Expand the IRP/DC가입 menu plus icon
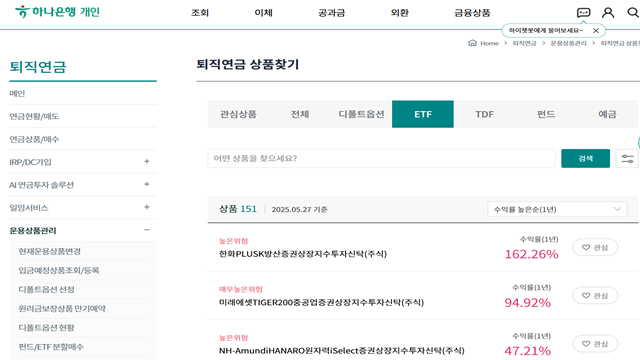Screen dimensions: 640x360 click(147, 162)
